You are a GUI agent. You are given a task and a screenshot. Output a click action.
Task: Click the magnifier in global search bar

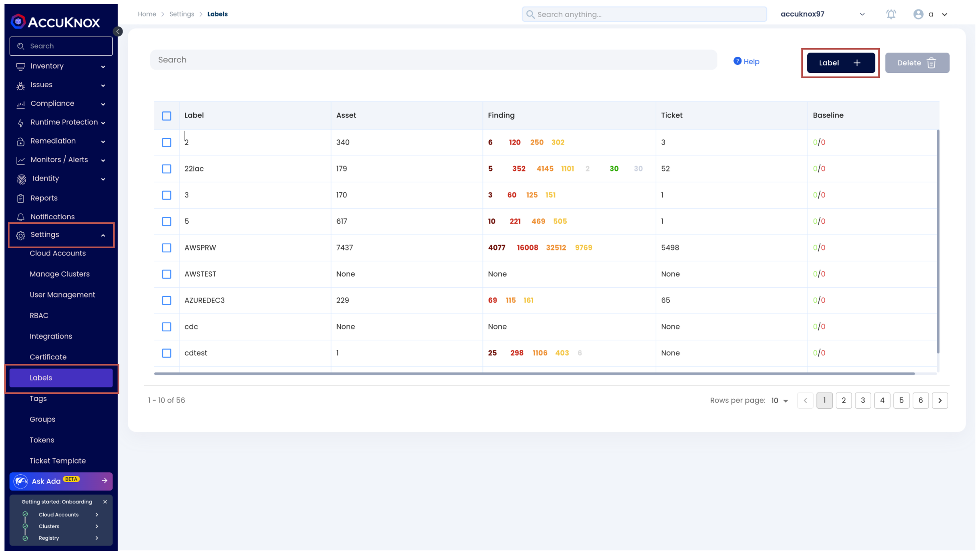click(x=530, y=14)
